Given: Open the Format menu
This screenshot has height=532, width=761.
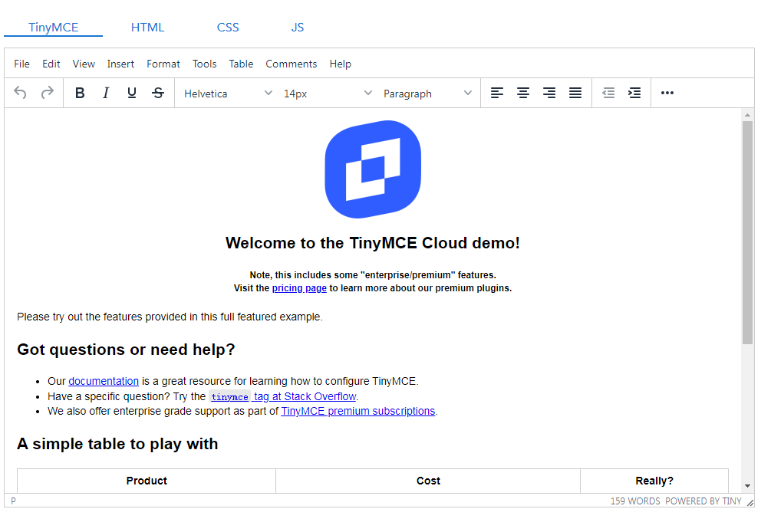Looking at the screenshot, I should pyautogui.click(x=163, y=64).
